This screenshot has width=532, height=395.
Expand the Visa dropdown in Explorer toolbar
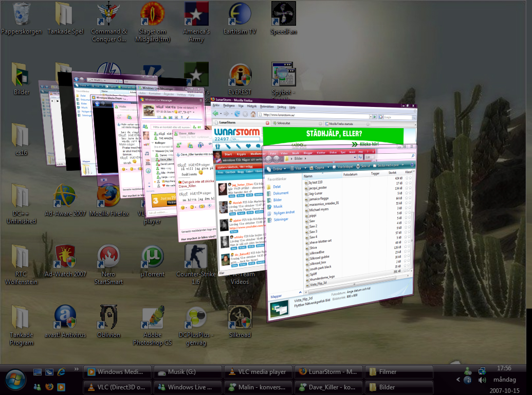pyautogui.click(x=301, y=168)
